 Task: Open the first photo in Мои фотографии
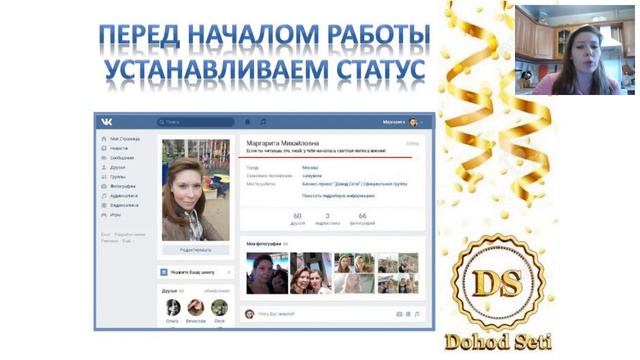click(267, 273)
